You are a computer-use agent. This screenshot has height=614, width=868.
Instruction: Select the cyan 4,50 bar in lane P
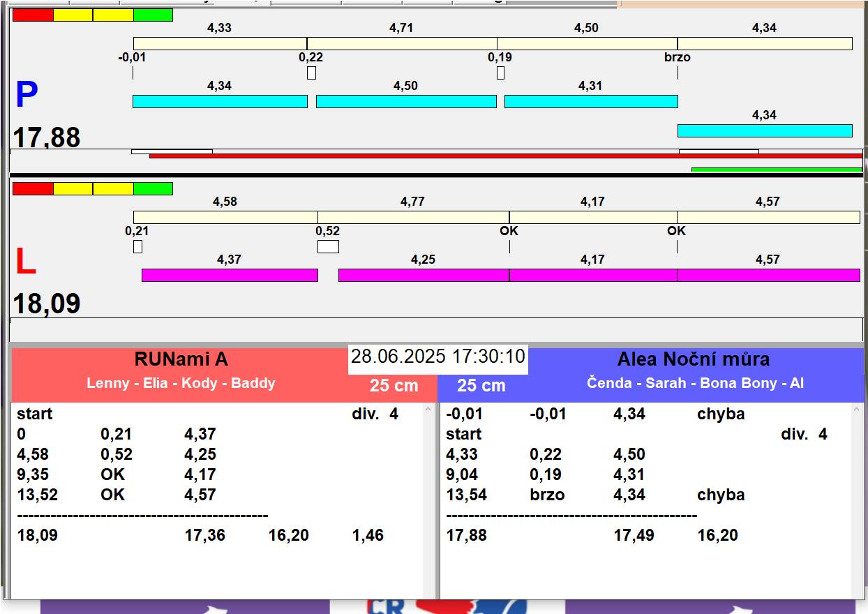(406, 101)
